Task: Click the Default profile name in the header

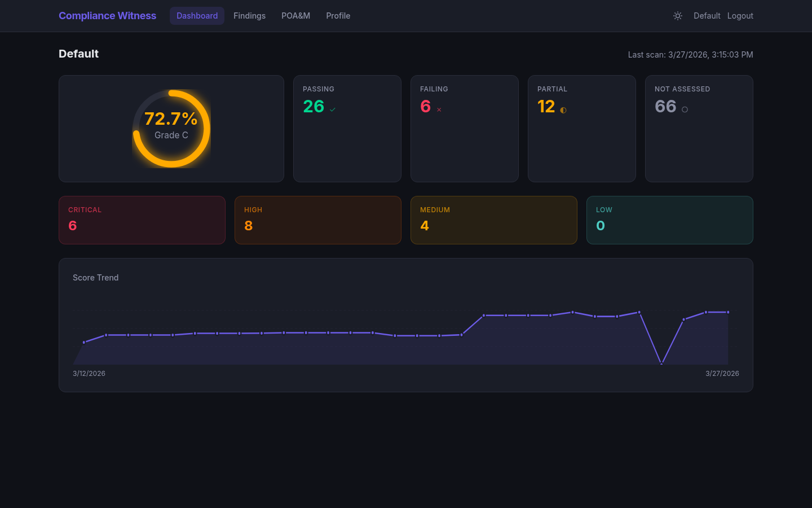Action: coord(707,16)
